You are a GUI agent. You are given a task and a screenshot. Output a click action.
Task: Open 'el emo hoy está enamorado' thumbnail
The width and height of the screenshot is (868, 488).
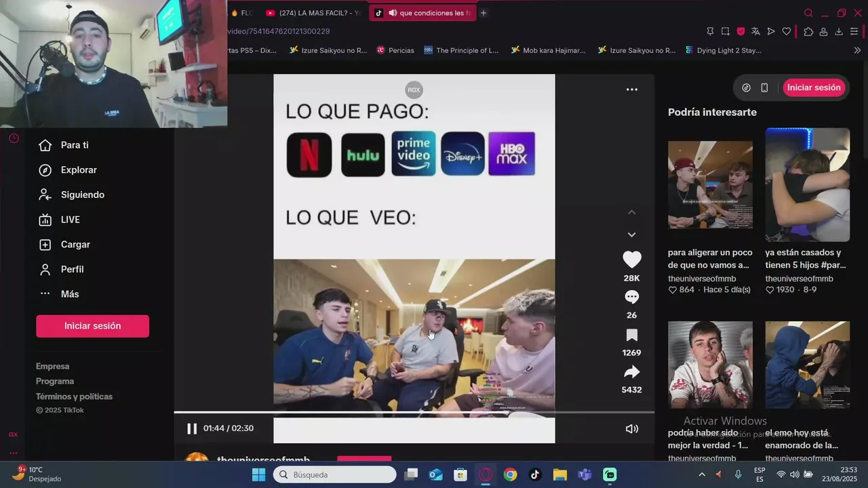coord(807,365)
